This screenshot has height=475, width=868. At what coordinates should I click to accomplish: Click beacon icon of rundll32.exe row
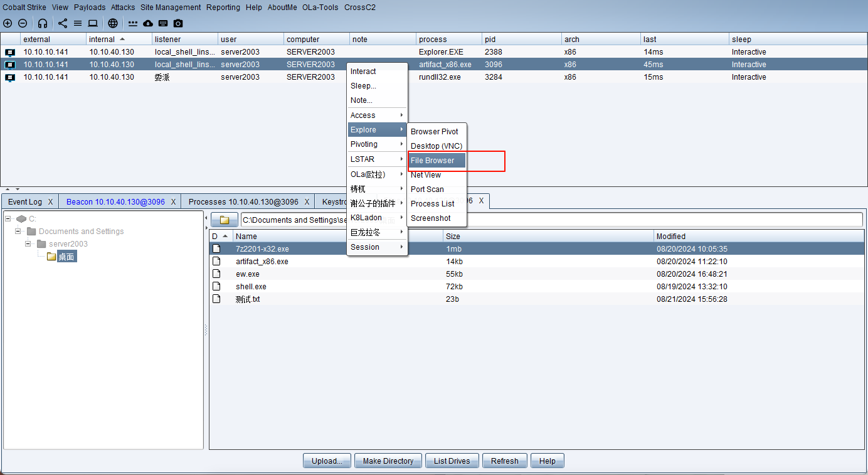[10, 77]
